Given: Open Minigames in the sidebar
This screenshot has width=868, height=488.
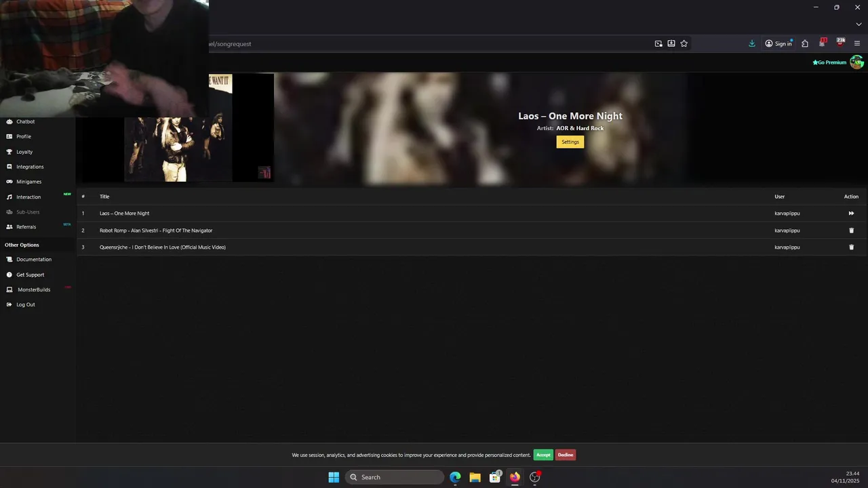Looking at the screenshot, I should click(29, 182).
